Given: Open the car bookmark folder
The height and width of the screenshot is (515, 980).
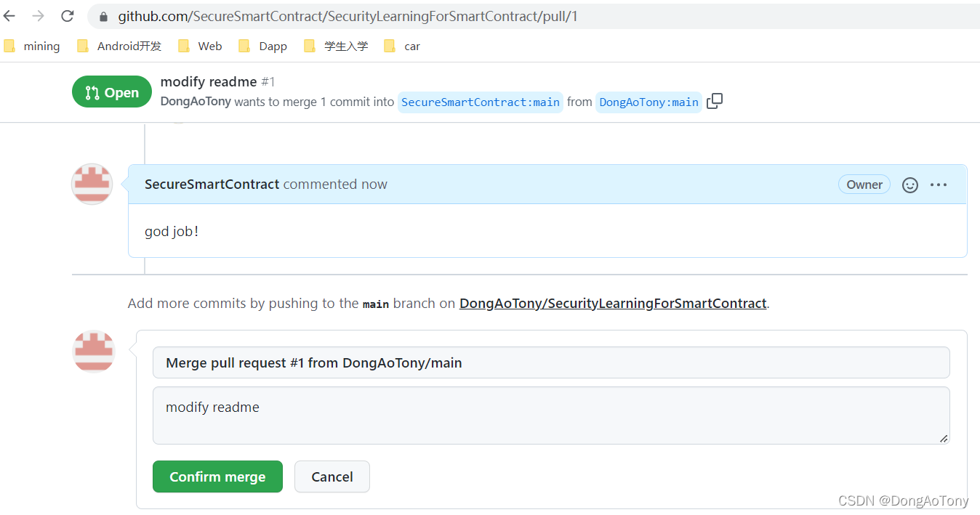Looking at the screenshot, I should [x=402, y=46].
